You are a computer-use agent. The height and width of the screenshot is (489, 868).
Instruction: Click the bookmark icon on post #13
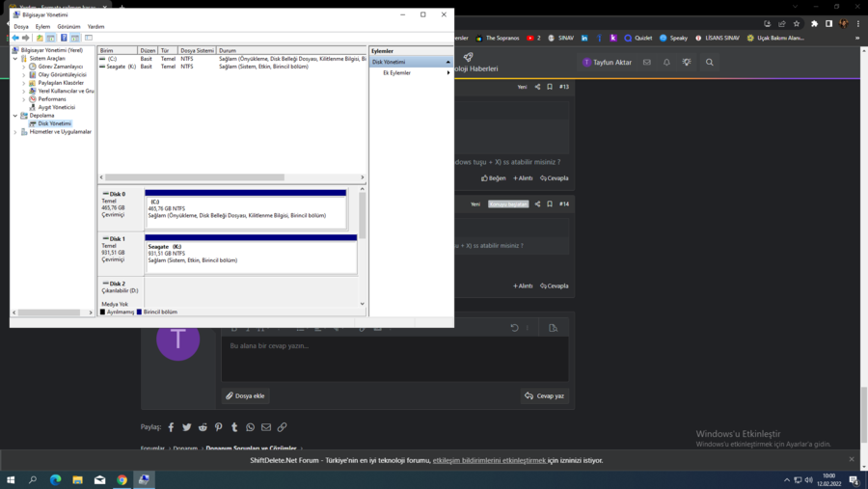tap(550, 87)
